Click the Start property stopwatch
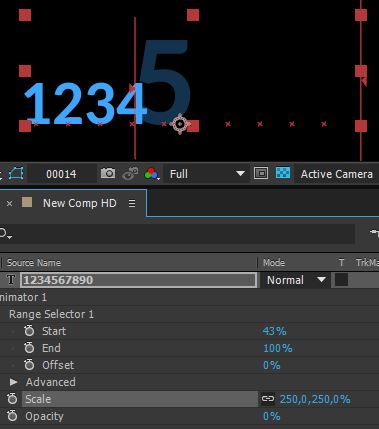This screenshot has height=429, width=379. pos(29,331)
